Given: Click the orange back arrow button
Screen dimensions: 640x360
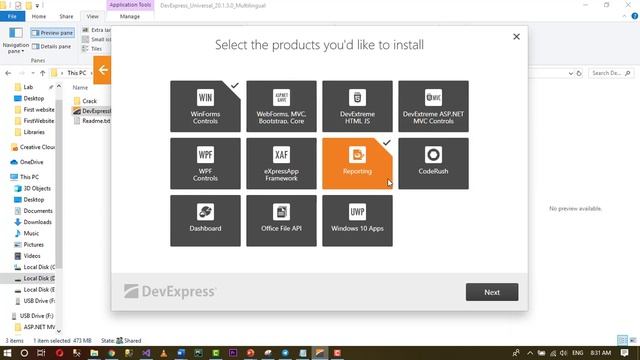Looking at the screenshot, I should (102, 70).
